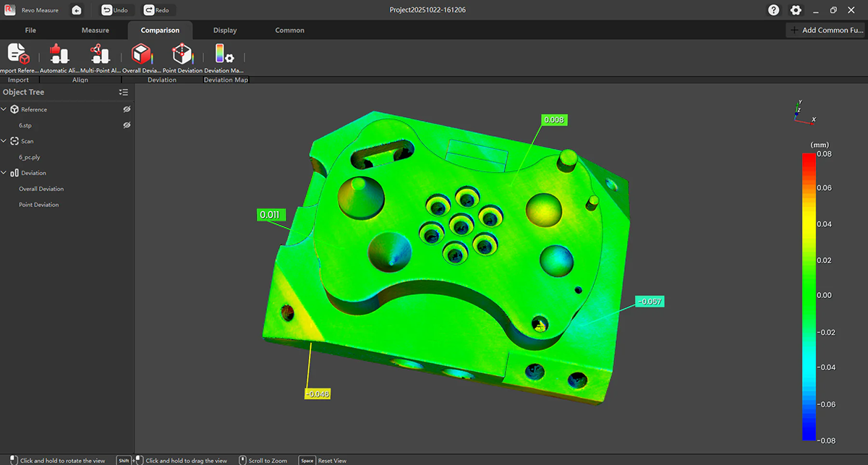Viewport: 868px width, 465px height.
Task: Choose the Point Deviation tool
Action: 182,55
